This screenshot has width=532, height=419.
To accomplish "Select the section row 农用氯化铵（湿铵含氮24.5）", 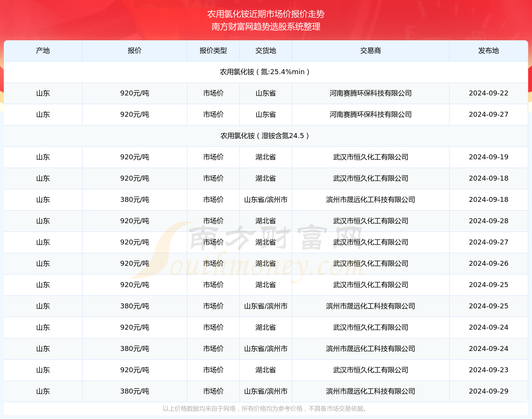I will click(x=266, y=136).
